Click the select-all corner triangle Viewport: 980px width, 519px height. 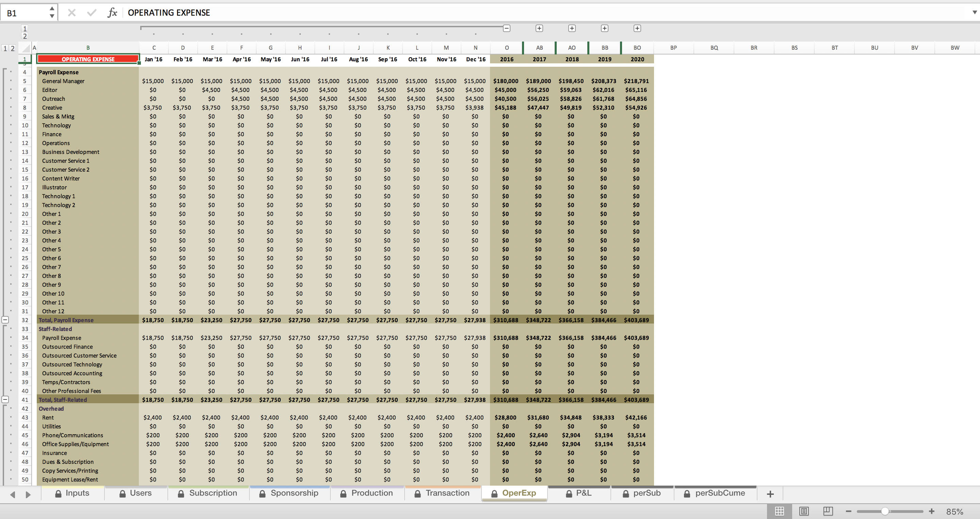(26, 48)
